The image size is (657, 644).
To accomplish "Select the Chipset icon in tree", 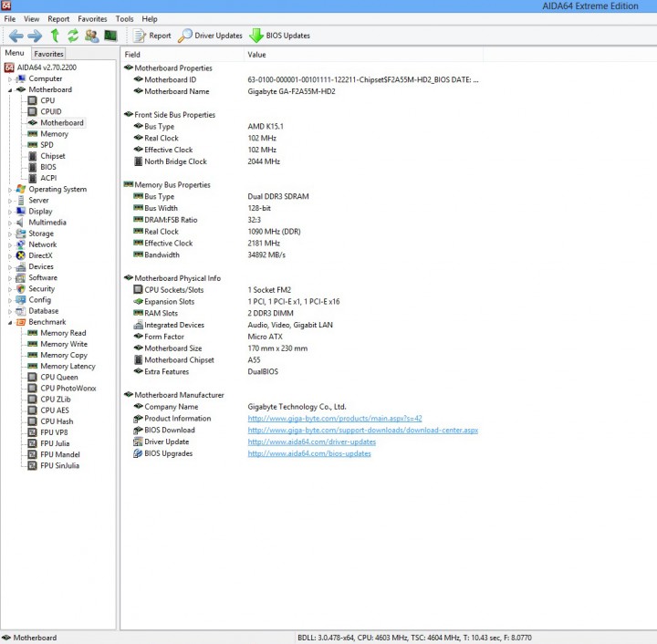I will coord(32,156).
